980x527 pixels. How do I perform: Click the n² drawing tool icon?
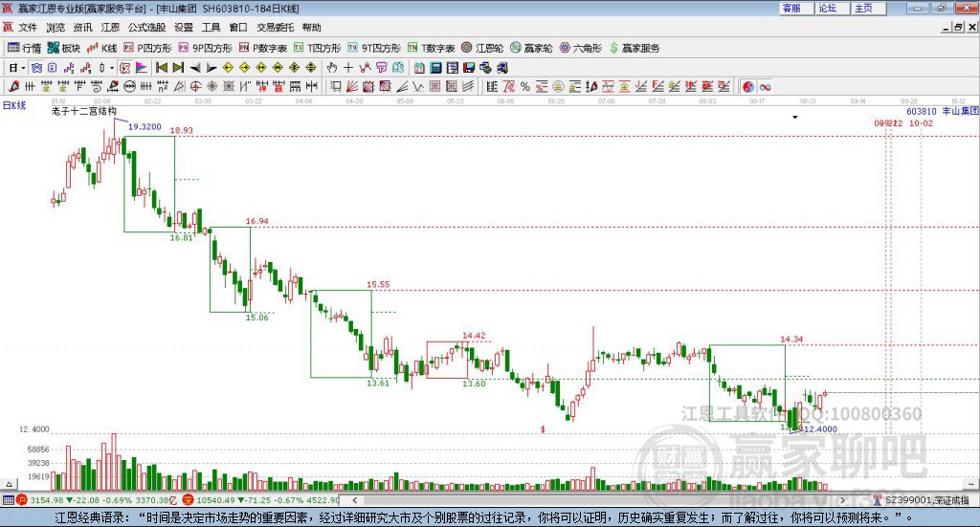pos(163,87)
